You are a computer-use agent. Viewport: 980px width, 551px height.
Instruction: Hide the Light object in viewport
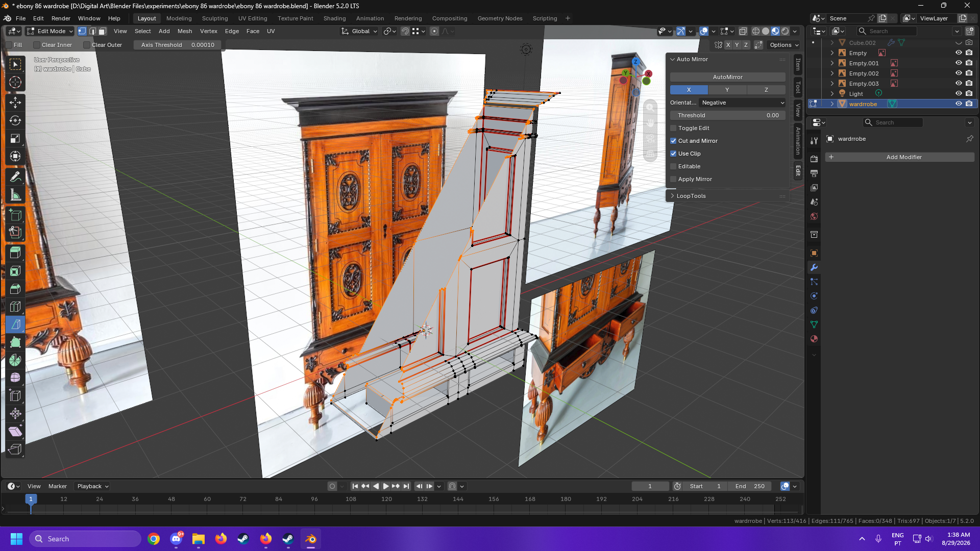pos(959,93)
